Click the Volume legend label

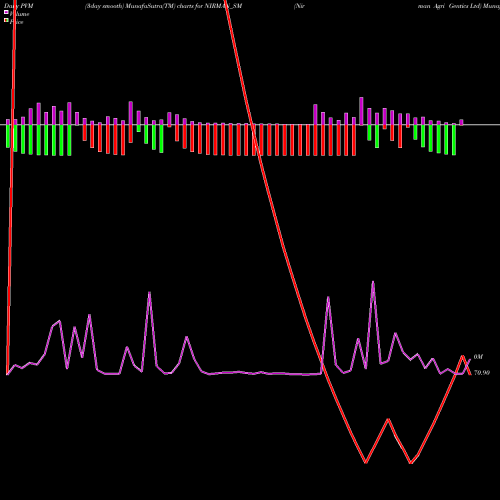click(19, 14)
